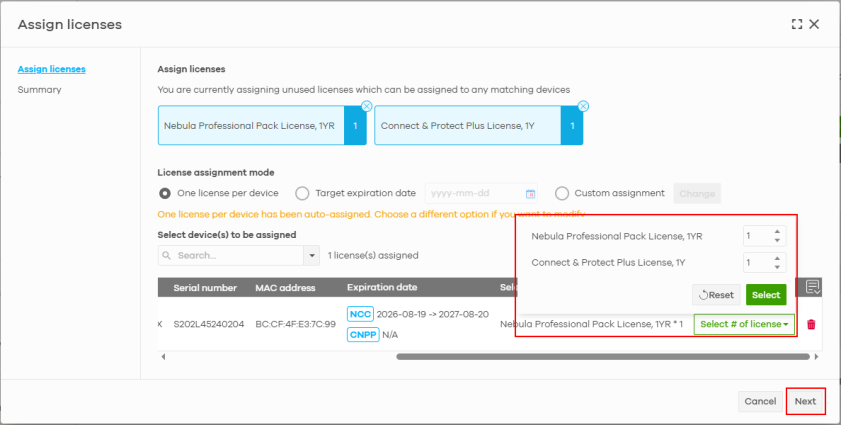Click the Expiration date column header
Screen dimensions: 841x425
pyautogui.click(x=382, y=287)
